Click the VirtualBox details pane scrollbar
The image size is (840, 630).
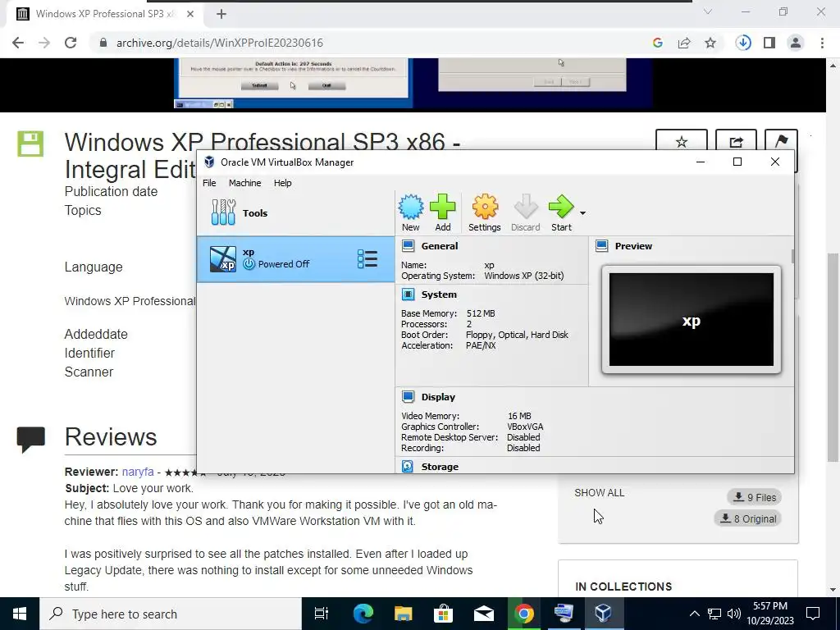pyautogui.click(x=792, y=256)
